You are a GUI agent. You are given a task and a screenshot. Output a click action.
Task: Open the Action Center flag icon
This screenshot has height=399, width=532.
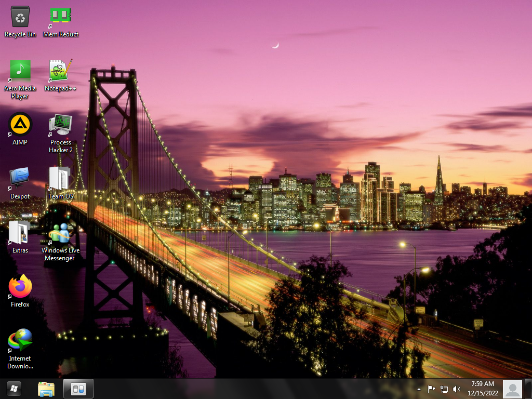431,389
